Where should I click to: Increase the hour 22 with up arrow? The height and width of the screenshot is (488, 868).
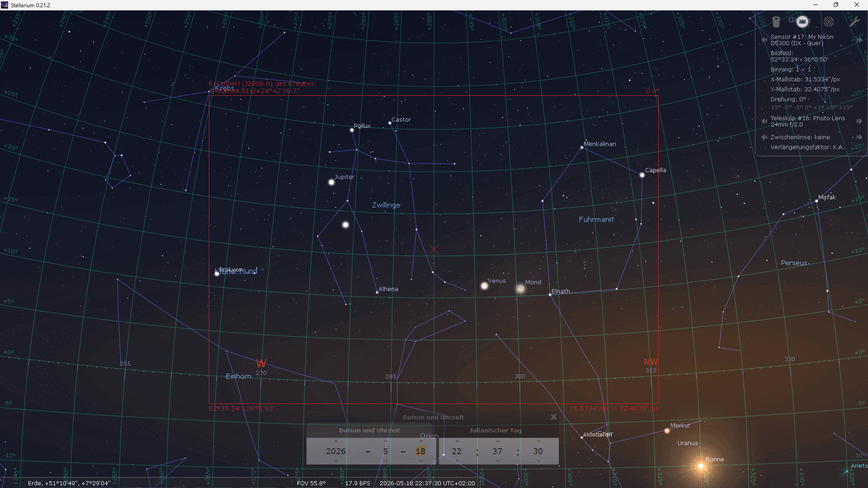[457, 441]
